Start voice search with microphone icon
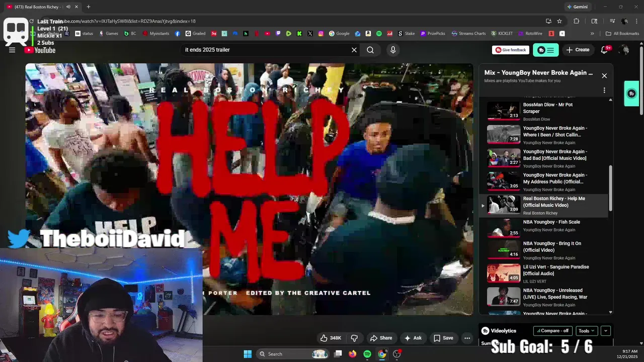 [393, 50]
